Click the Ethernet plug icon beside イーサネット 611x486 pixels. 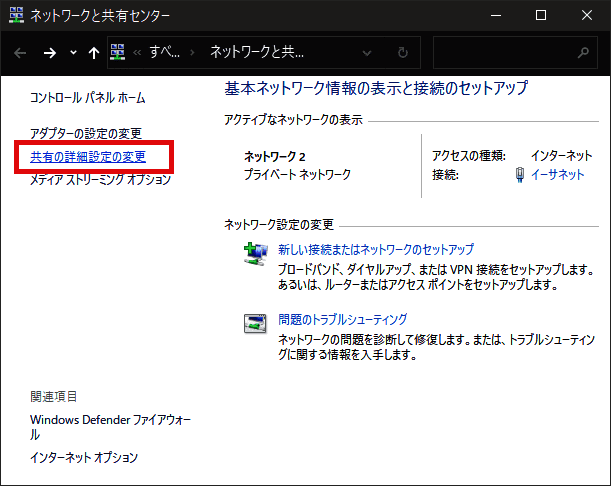tap(518, 174)
